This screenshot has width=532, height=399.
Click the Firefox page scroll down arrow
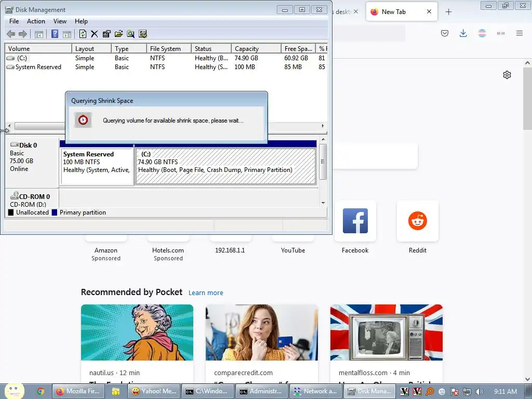click(x=527, y=379)
